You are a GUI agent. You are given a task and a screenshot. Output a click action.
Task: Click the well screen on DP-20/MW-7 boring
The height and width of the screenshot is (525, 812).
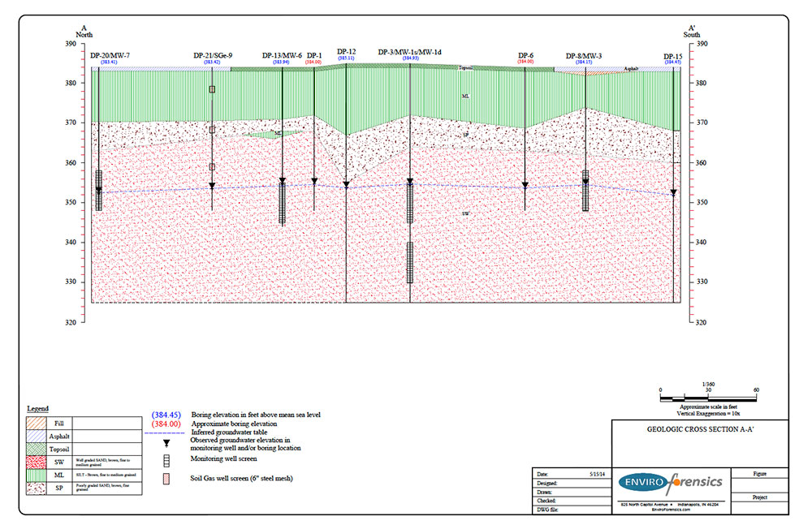(99, 191)
